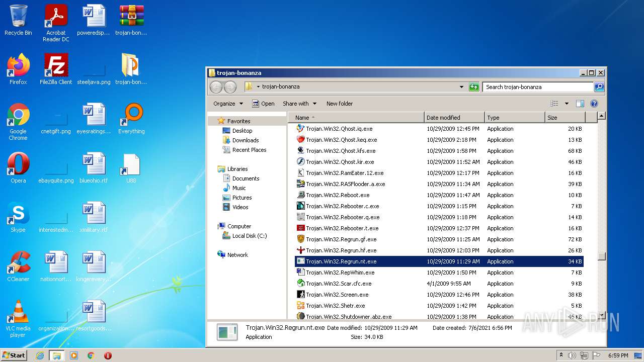Click the Change your view icon
644x362 pixels.
[554, 104]
